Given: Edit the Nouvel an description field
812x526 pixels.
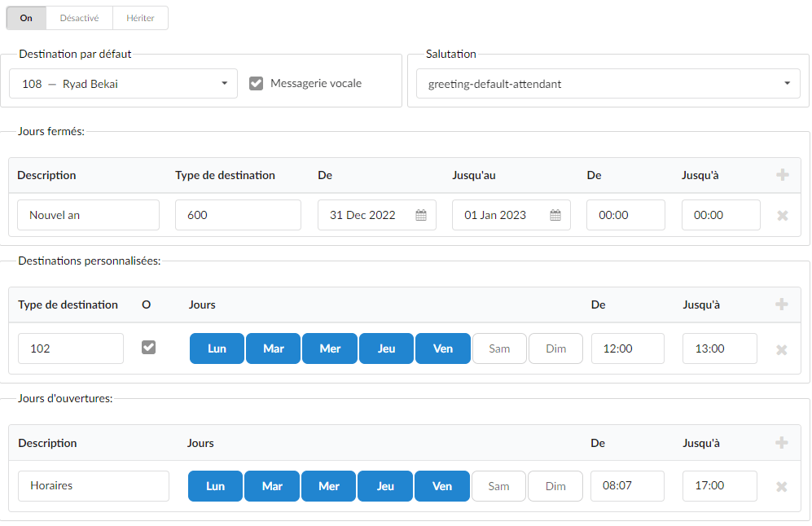Looking at the screenshot, I should [x=88, y=215].
